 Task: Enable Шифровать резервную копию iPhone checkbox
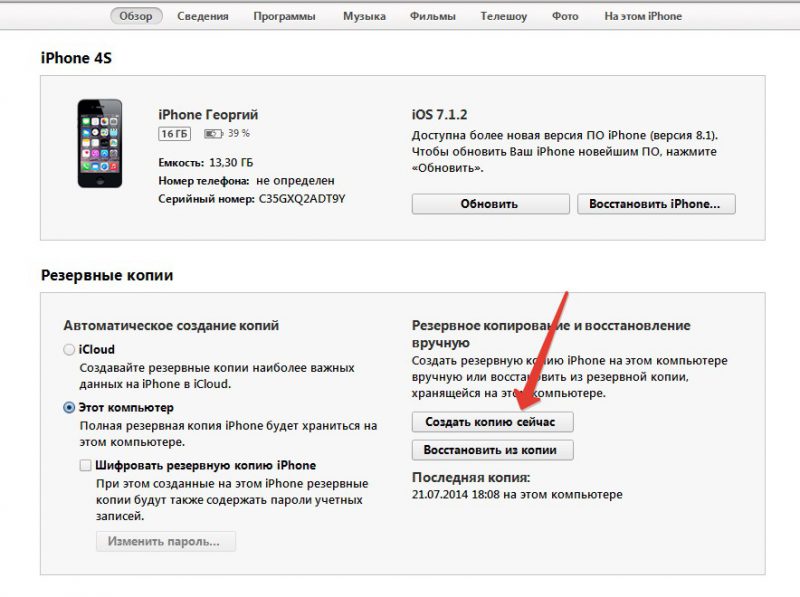coord(86,465)
